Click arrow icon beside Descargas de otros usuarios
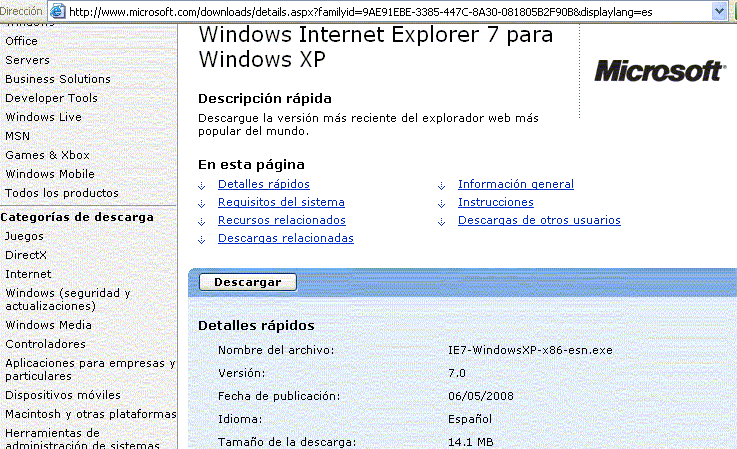Viewport: 737px width, 449px height. pyautogui.click(x=441, y=221)
